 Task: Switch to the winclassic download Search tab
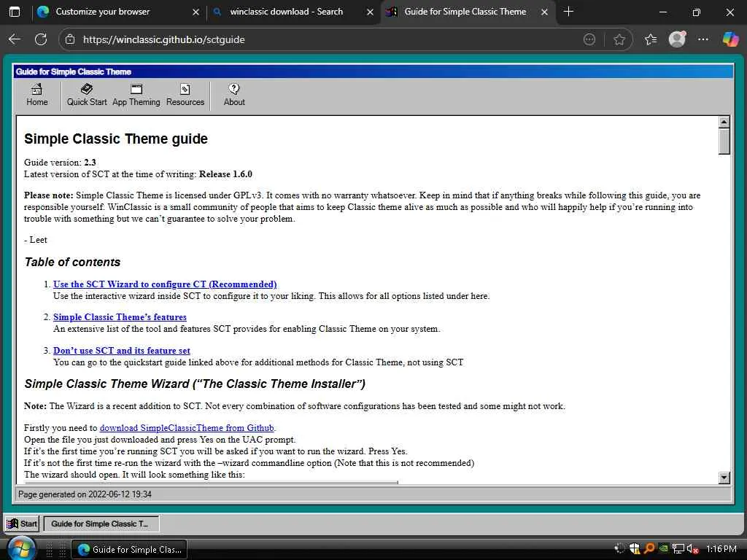(x=293, y=12)
